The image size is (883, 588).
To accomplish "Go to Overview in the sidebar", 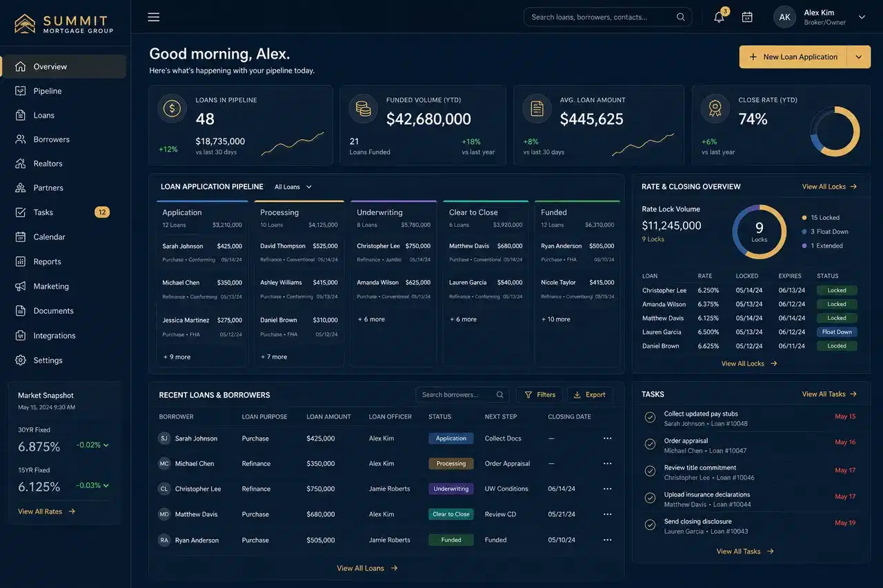I will 63,67.
